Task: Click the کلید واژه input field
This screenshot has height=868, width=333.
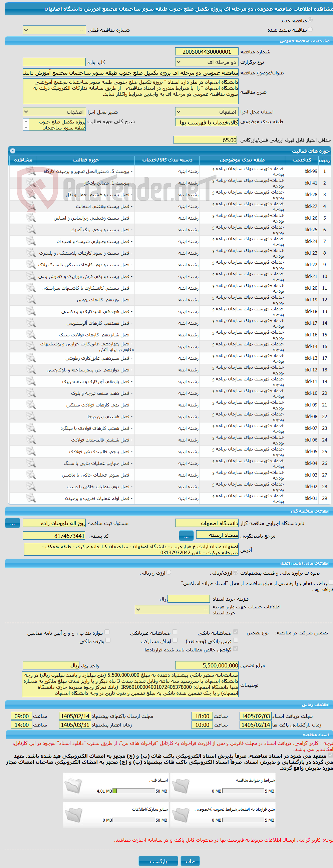Action: [x=54, y=62]
